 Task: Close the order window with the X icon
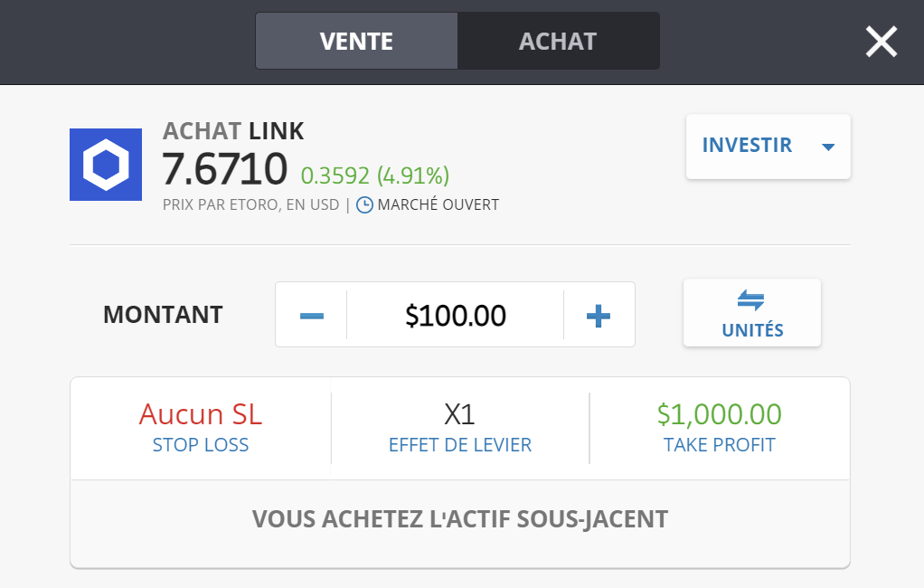[x=881, y=41]
